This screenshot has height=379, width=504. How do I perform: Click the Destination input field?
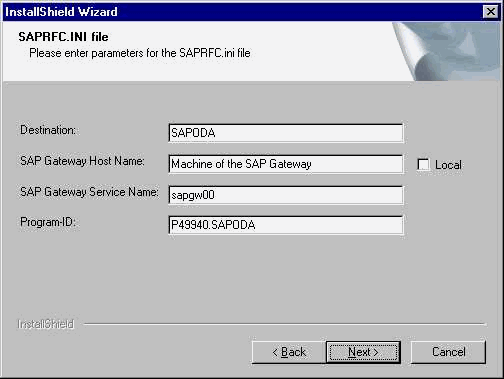click(x=286, y=133)
